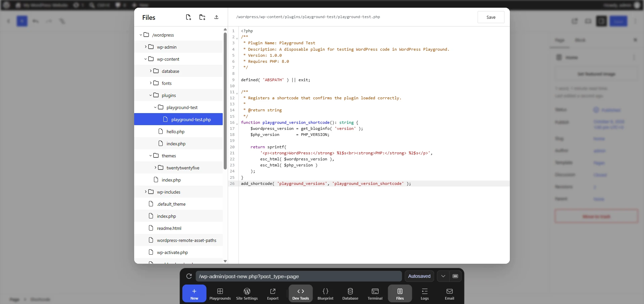
Task: Click the options menu in background editor
Action: point(635,21)
